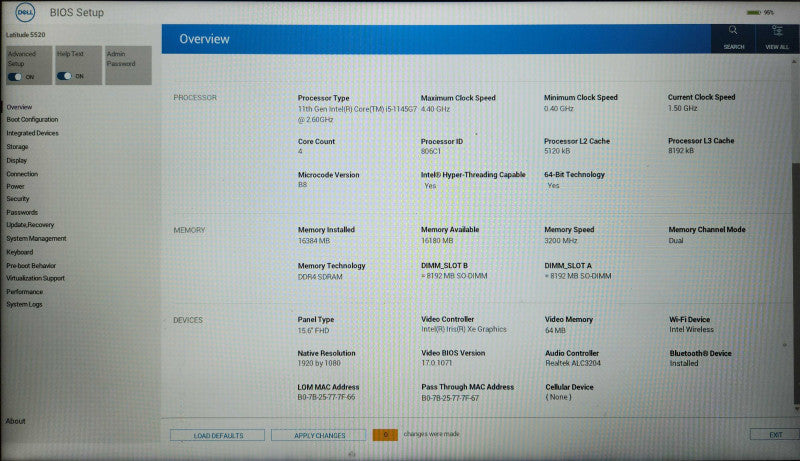The height and width of the screenshot is (461, 800).
Task: Toggle the Help Text switch
Action: [64, 76]
